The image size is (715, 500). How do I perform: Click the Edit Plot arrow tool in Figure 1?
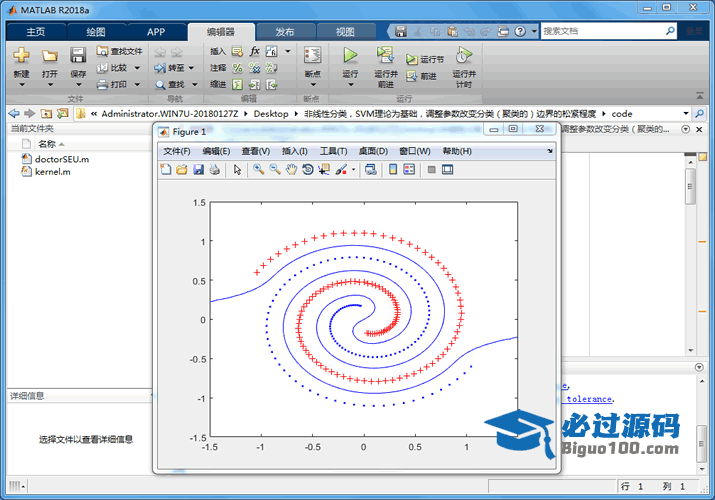pyautogui.click(x=237, y=170)
